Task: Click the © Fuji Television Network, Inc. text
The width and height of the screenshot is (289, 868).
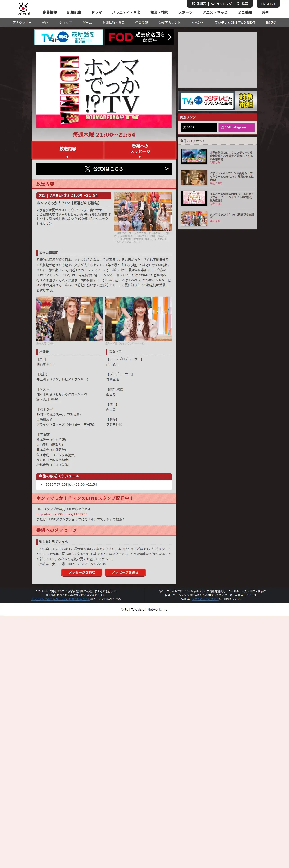Action: coord(145,610)
